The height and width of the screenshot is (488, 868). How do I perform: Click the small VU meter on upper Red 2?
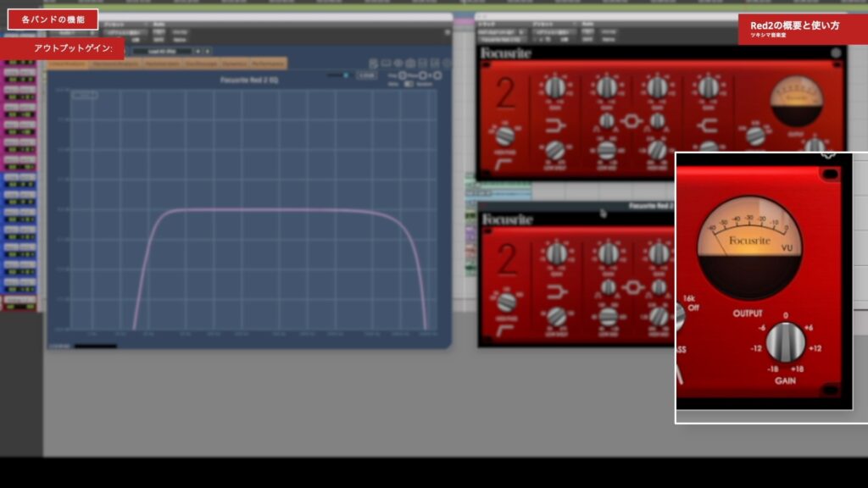(x=797, y=102)
